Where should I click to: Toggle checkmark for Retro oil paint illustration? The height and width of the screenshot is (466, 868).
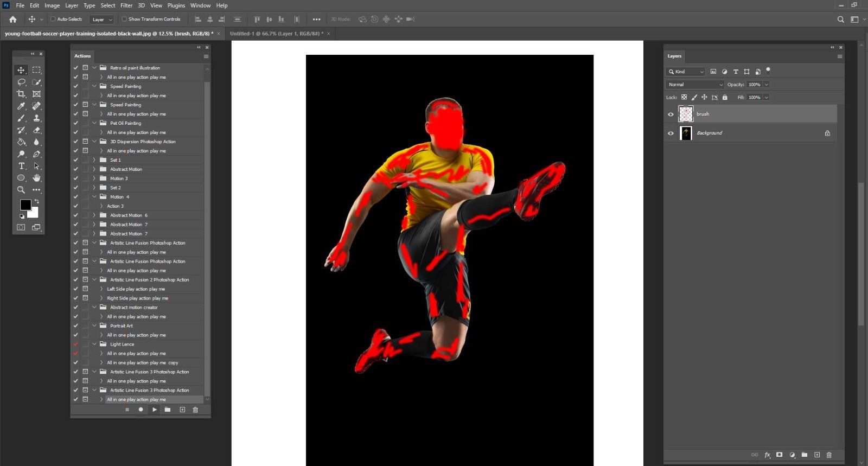[76, 68]
